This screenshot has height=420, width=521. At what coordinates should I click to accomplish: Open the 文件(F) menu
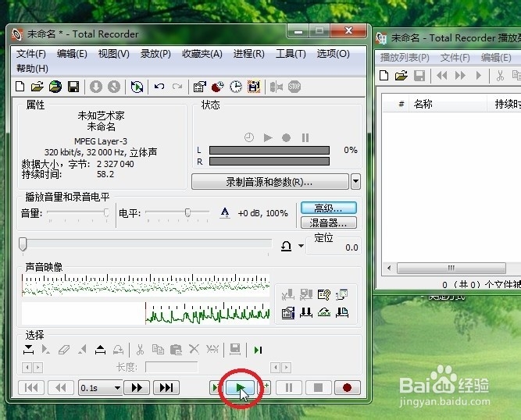pyautogui.click(x=31, y=53)
